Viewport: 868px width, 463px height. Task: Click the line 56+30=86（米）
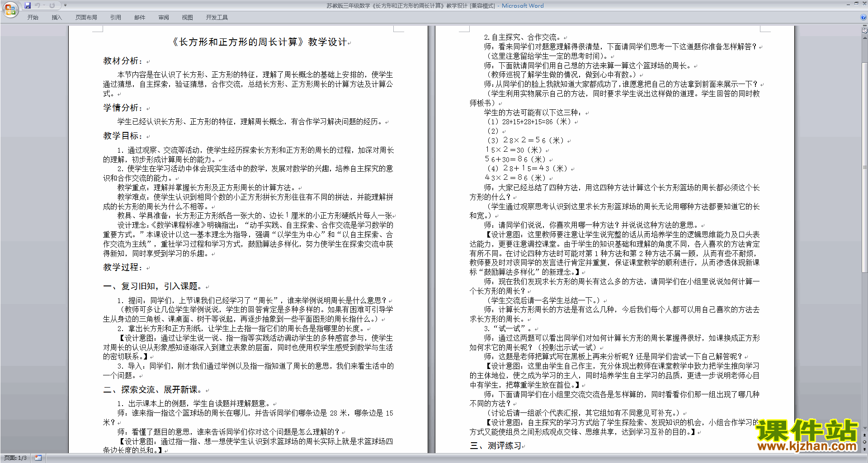point(515,159)
